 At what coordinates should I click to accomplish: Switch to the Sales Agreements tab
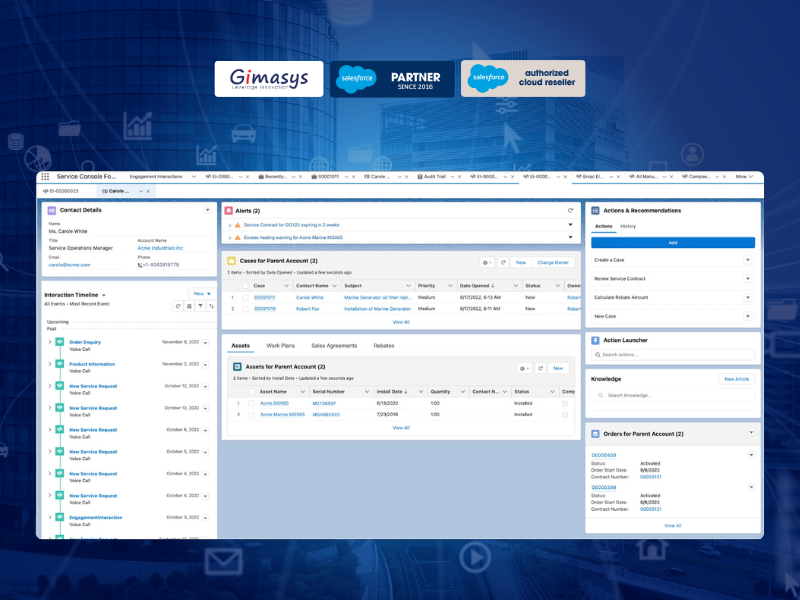point(334,346)
